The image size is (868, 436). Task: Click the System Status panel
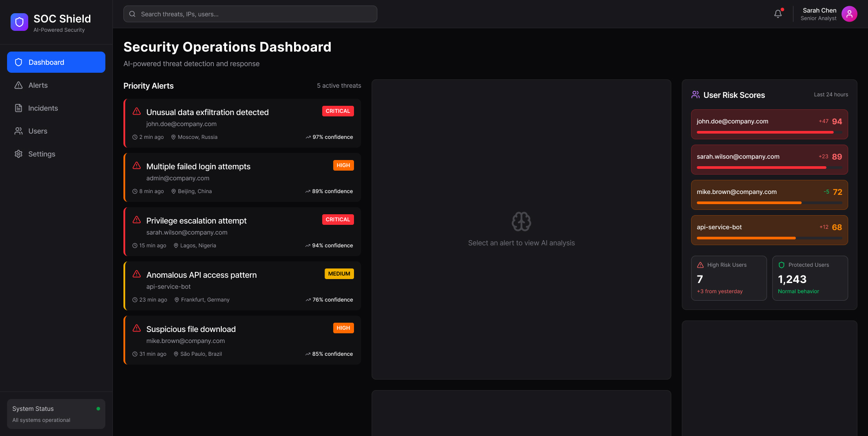pyautogui.click(x=56, y=414)
